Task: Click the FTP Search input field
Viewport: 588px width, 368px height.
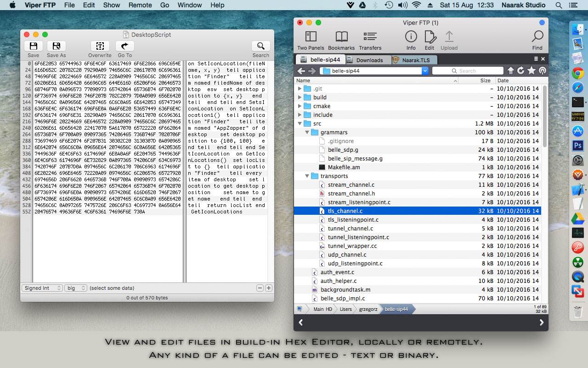Action: (x=468, y=71)
